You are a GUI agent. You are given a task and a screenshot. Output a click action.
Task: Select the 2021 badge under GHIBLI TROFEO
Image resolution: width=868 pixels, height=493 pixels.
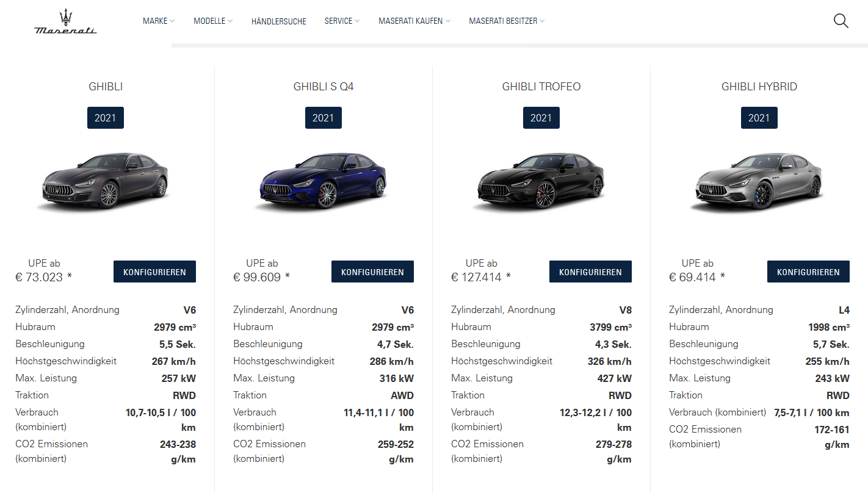(541, 118)
